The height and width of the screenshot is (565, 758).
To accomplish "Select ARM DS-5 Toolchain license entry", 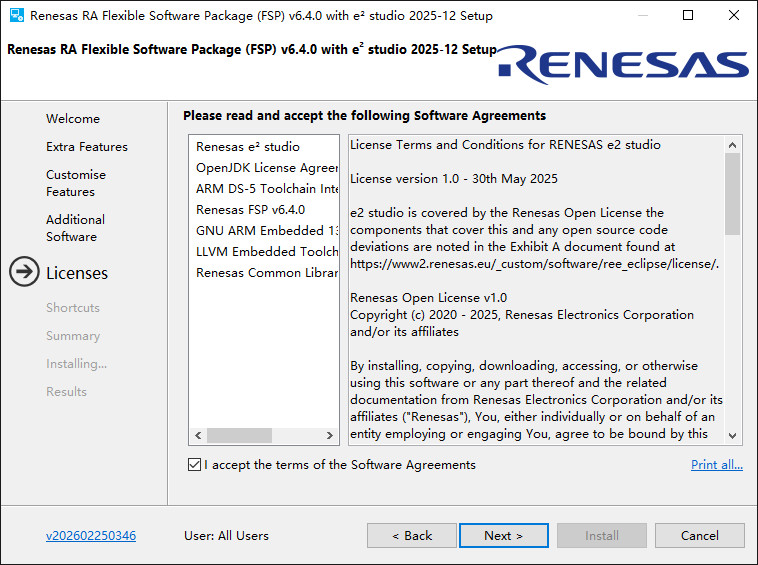I will click(x=264, y=188).
